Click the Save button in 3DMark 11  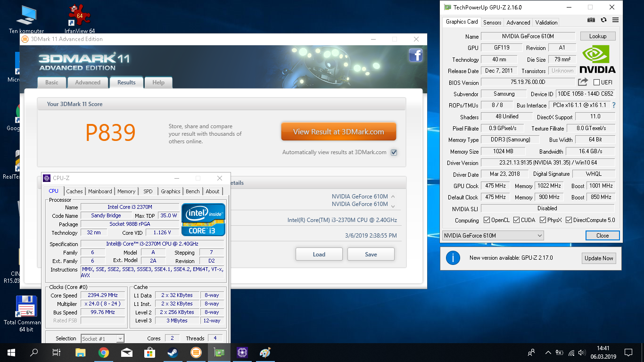(371, 254)
